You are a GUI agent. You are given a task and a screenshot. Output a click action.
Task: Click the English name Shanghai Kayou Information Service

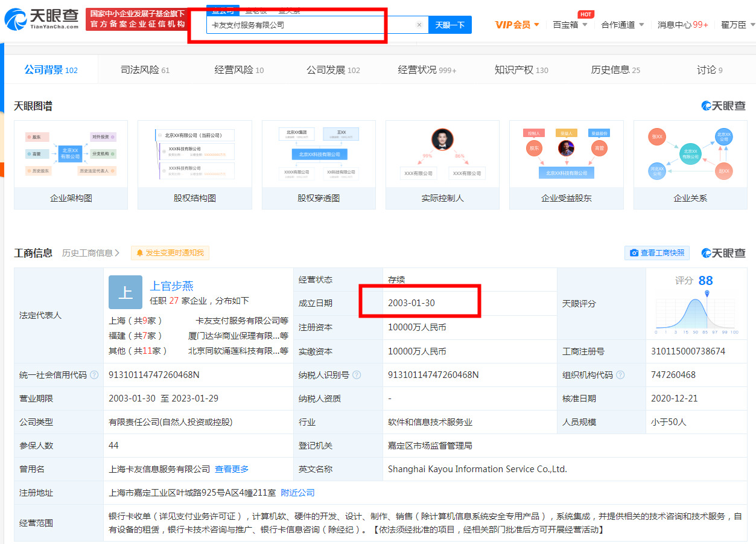pos(477,469)
